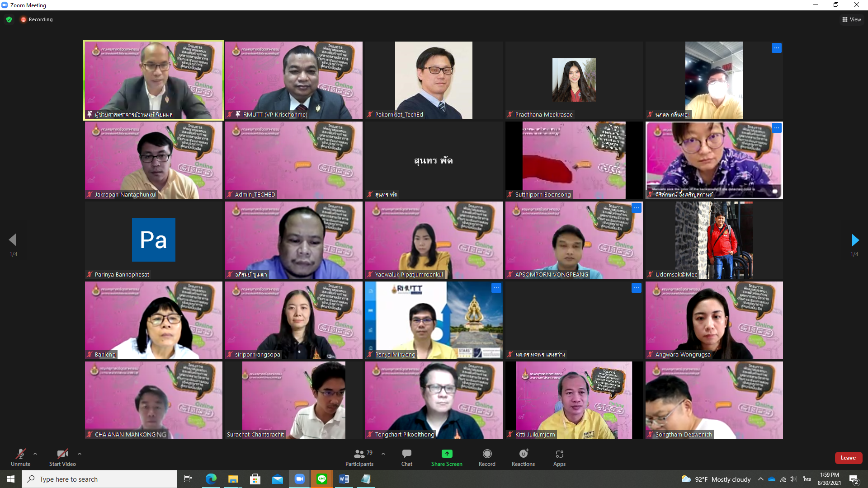Expand participants options caret
The image size is (868, 488).
[383, 454]
